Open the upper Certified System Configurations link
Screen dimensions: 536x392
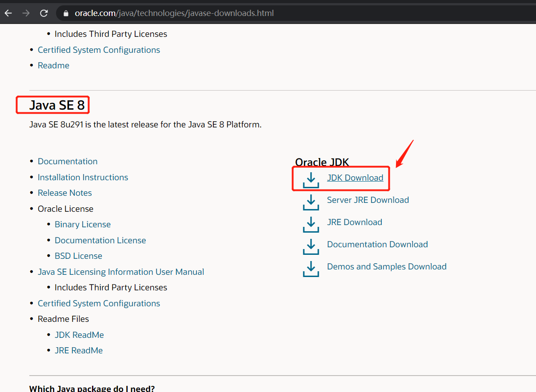[99, 50]
